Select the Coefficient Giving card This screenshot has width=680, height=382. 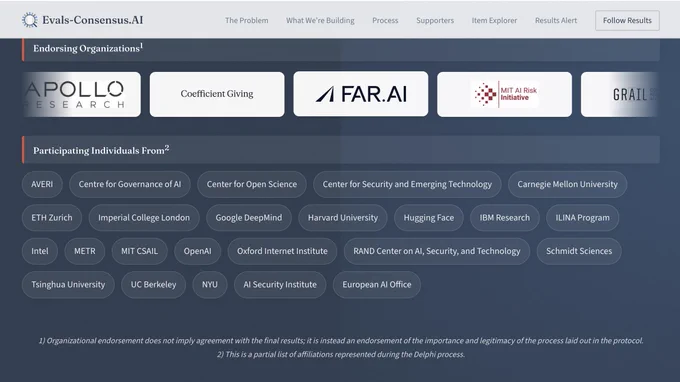(x=217, y=94)
